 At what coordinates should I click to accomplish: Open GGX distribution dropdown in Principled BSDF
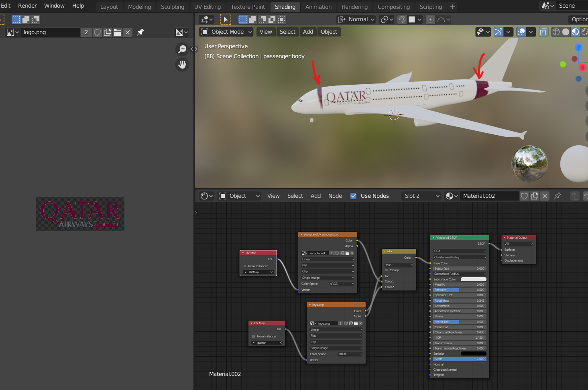(460, 251)
